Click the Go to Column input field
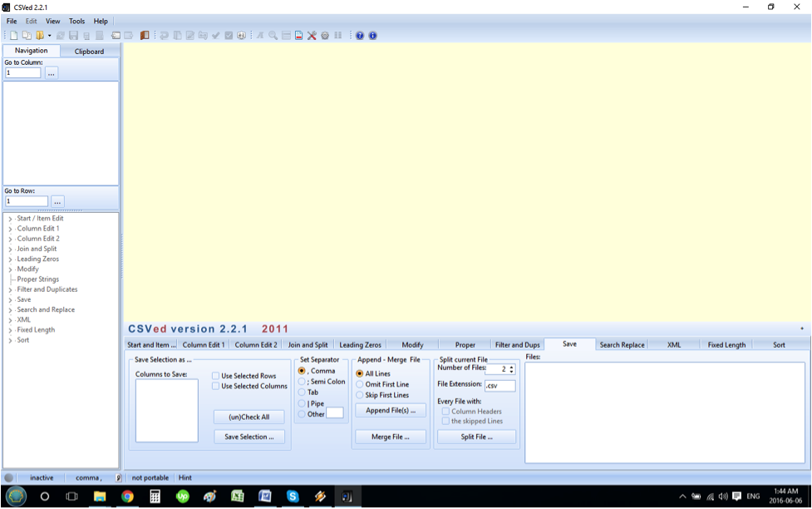 (22, 73)
